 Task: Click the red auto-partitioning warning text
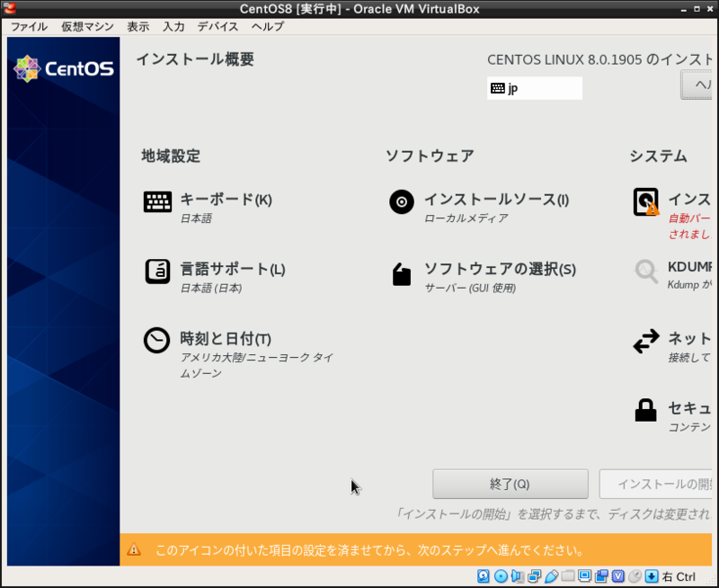click(x=690, y=226)
